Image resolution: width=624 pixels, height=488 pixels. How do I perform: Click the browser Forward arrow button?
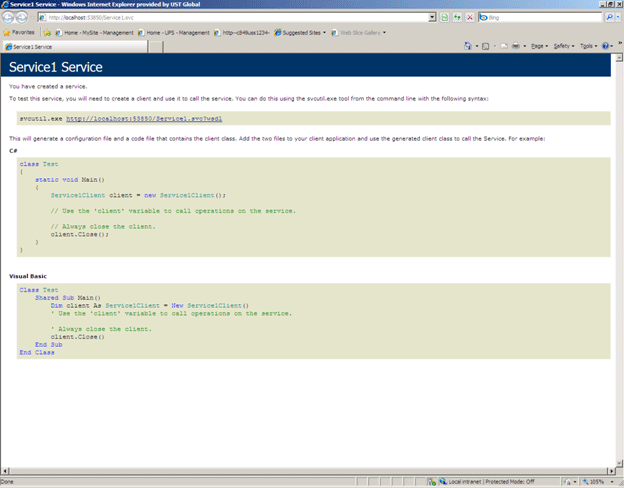click(22, 17)
